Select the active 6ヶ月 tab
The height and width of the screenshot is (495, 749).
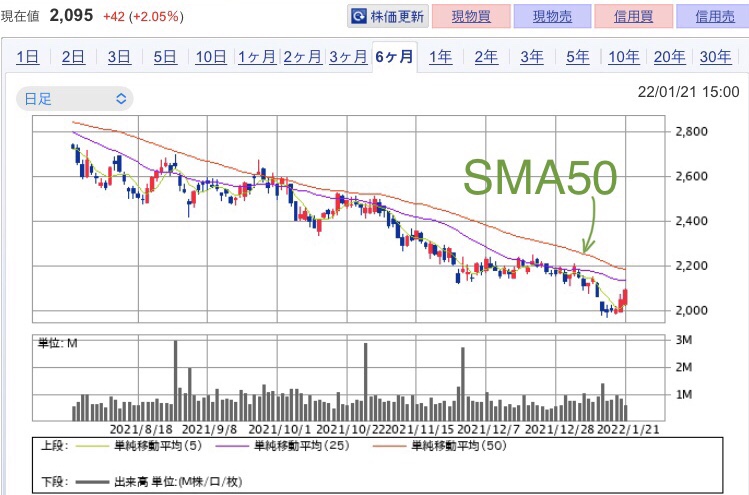point(394,57)
